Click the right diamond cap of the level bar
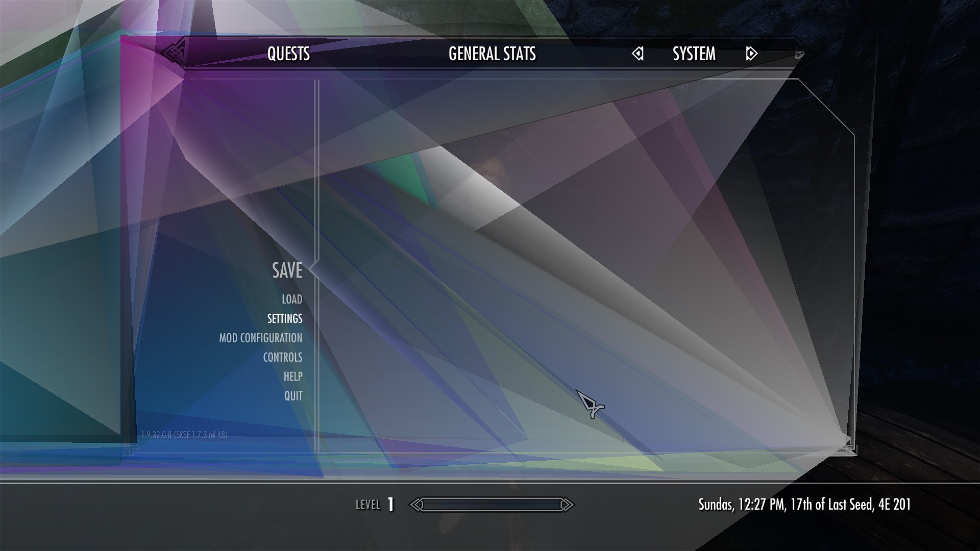Screen dimensions: 980x551 point(567,505)
